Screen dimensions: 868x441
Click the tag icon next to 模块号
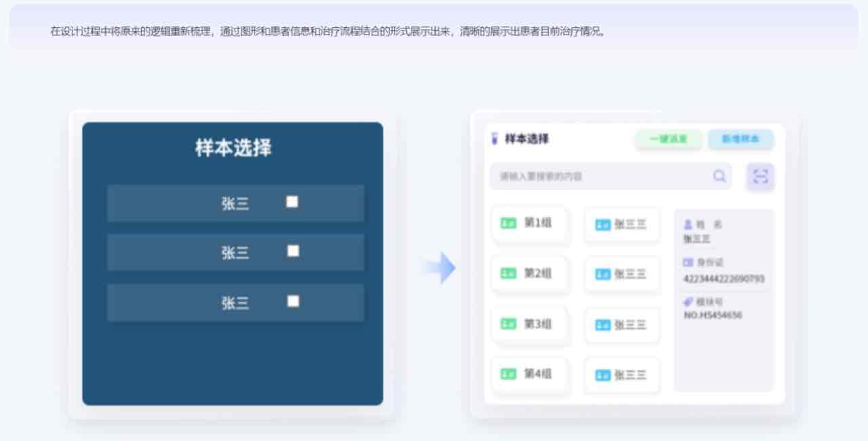pos(688,302)
